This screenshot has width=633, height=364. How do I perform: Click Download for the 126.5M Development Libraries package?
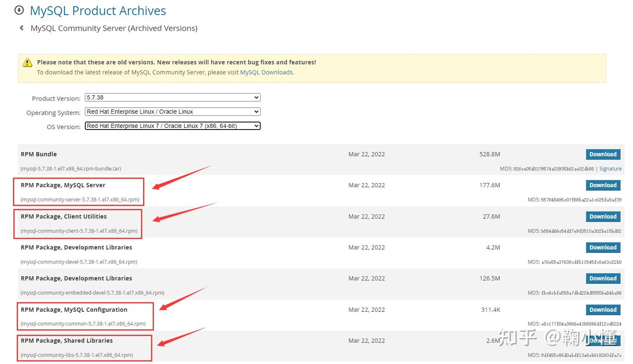pyautogui.click(x=603, y=278)
